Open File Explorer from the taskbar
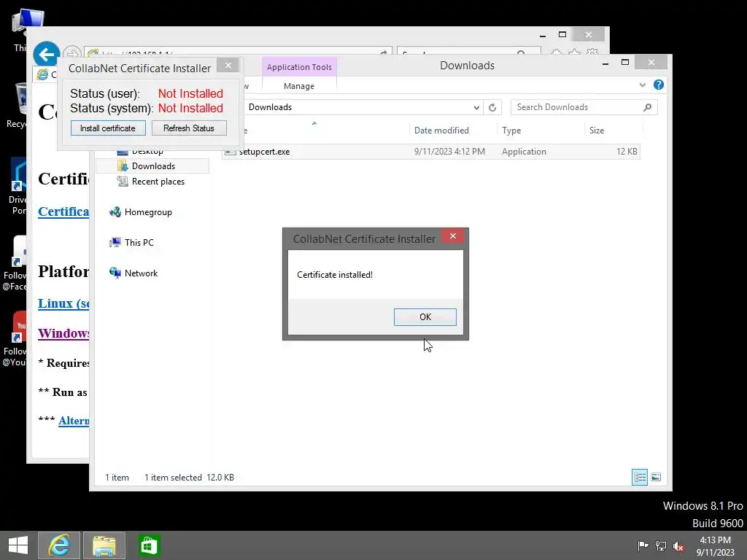Image resolution: width=747 pixels, height=560 pixels. click(104, 545)
